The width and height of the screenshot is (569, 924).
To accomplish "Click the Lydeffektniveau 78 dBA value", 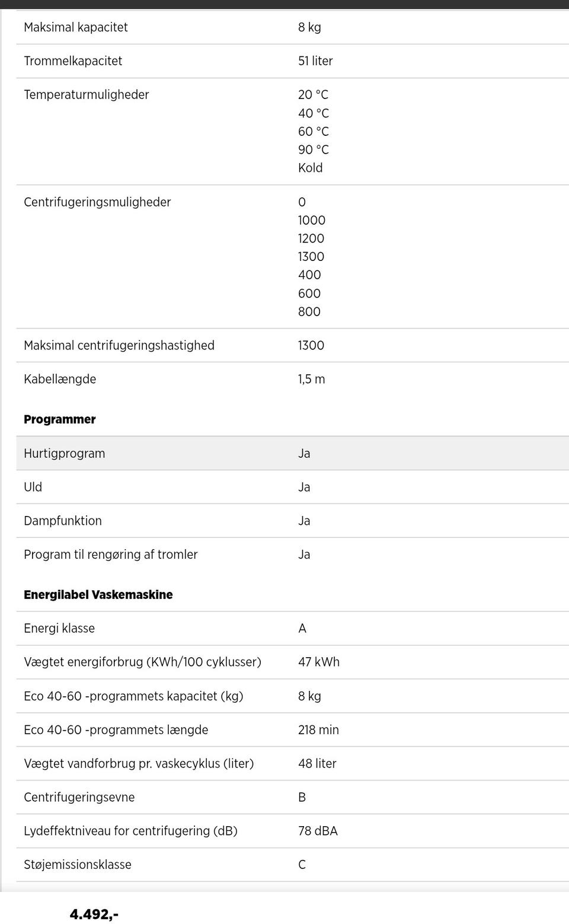I will coord(317,831).
